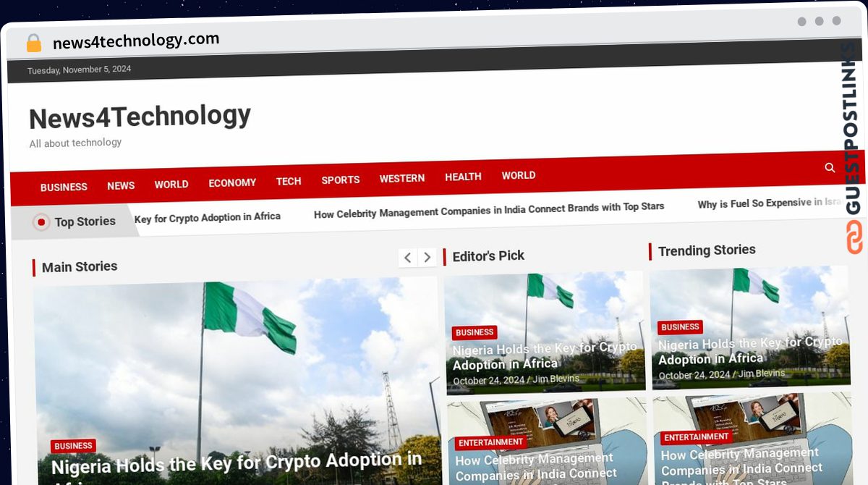This screenshot has height=485, width=868.
Task: Click BUSINESS tag on the Main Stories image
Action: pos(73,446)
